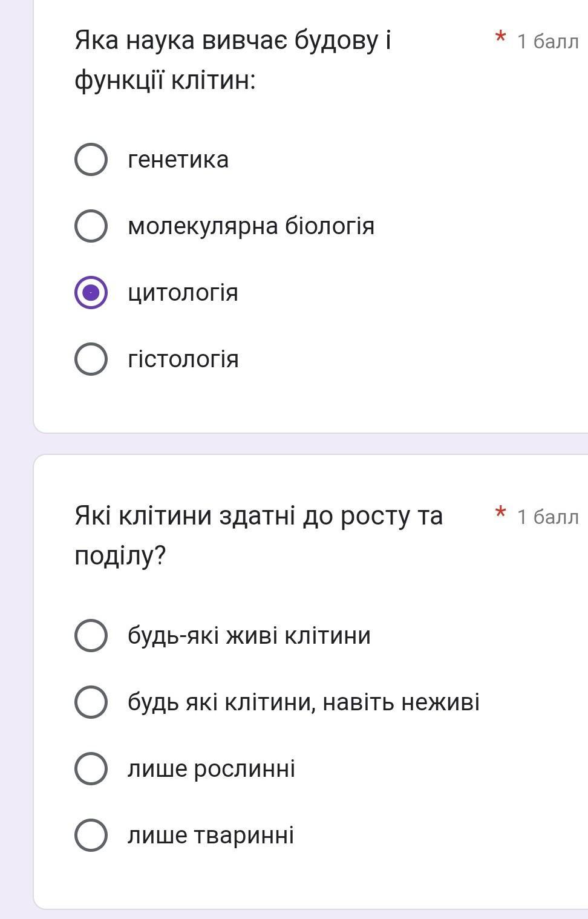
Task: Click the required asterisk on the first question
Action: tap(500, 38)
